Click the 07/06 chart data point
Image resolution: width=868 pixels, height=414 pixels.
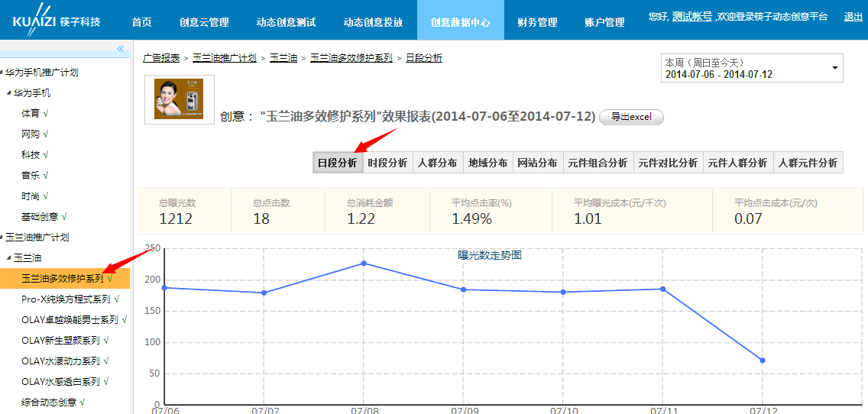[164, 288]
